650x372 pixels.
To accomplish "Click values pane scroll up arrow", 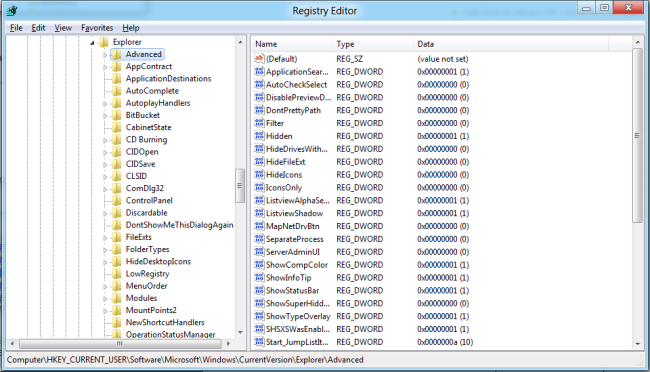I will pos(637,42).
